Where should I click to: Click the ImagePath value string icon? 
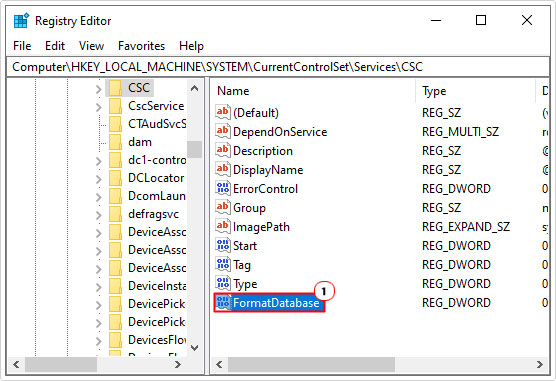[223, 227]
